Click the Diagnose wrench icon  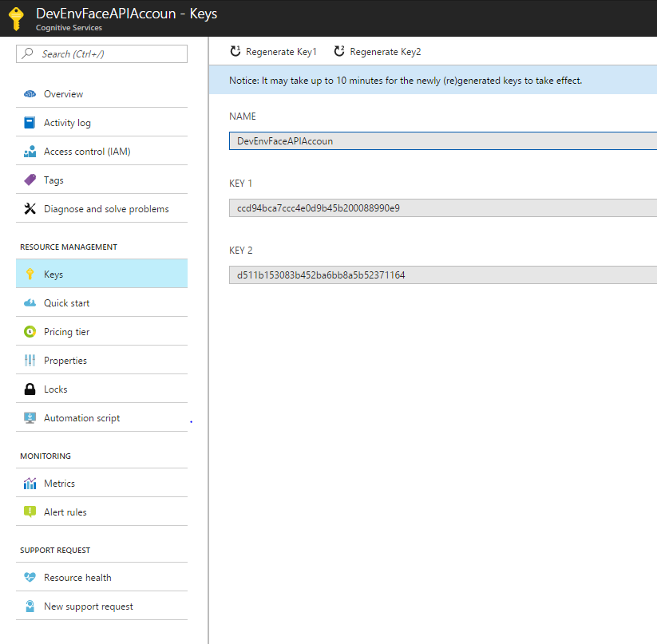click(x=30, y=208)
